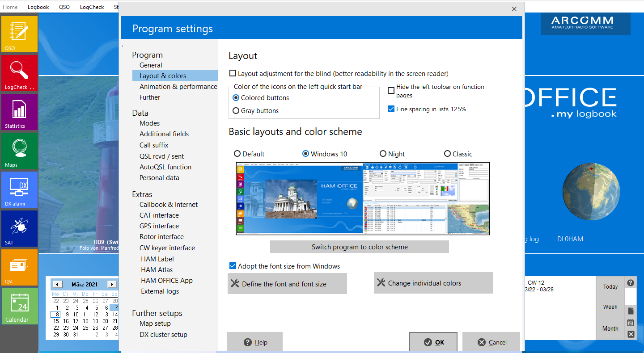Image resolution: width=644 pixels, height=353 pixels.
Task: Open the QSO menu
Action: point(64,7)
